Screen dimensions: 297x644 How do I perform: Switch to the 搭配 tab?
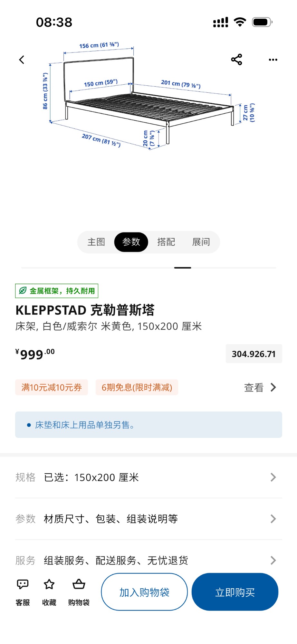166,242
